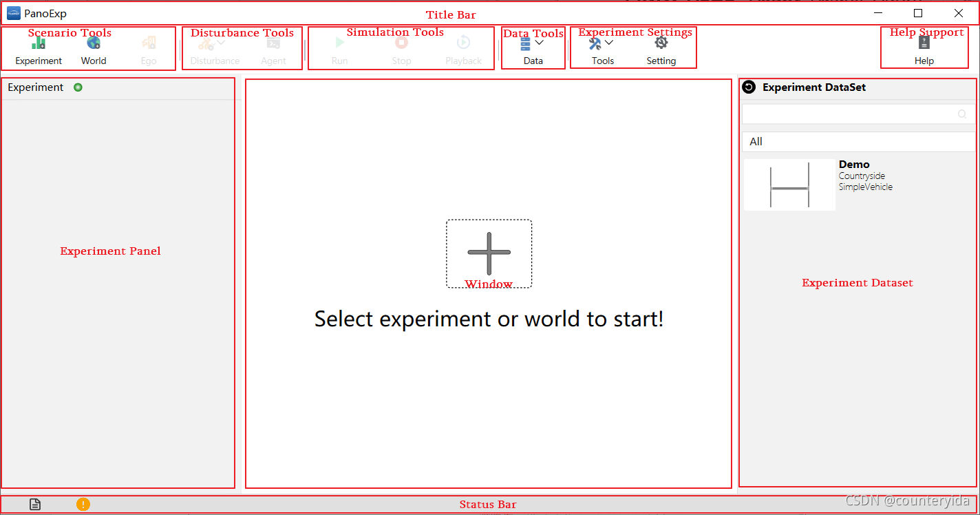The width and height of the screenshot is (980, 515).
Task: Click the World globe icon
Action: click(94, 43)
